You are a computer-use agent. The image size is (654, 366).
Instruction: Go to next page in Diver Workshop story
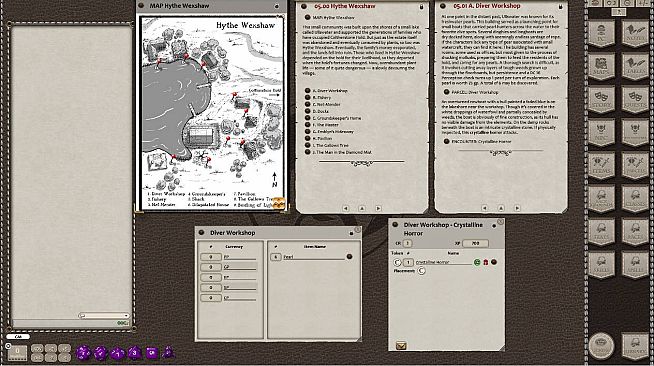(517, 208)
